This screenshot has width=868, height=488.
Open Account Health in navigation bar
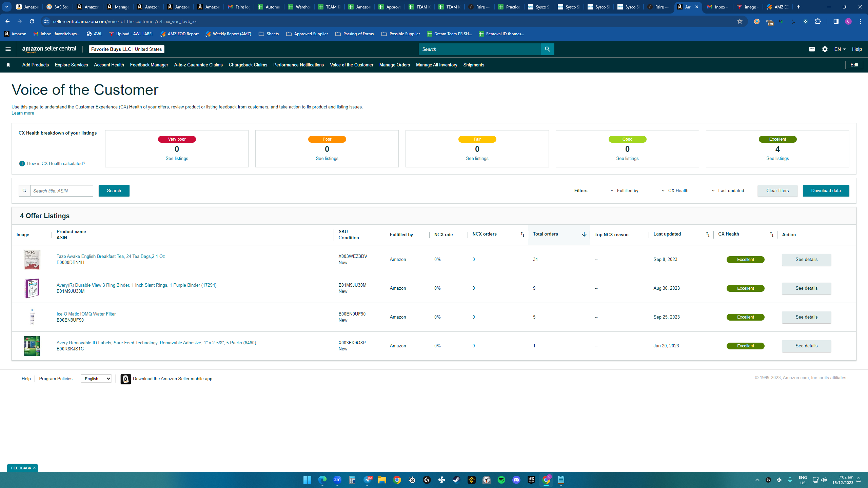(109, 65)
